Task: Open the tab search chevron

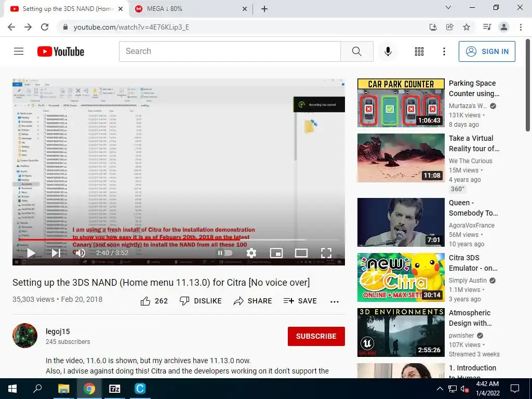Action: pyautogui.click(x=448, y=7)
